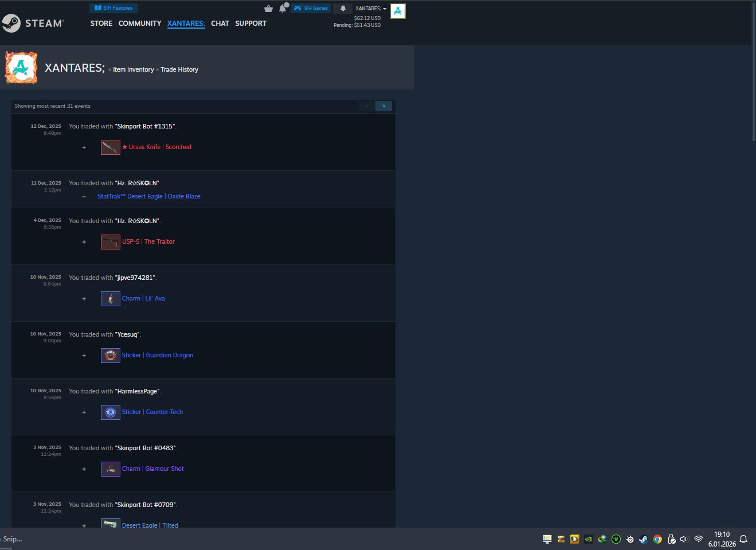Open the small profile avatar in header
Screen dimensions: 756x550
pos(398,11)
